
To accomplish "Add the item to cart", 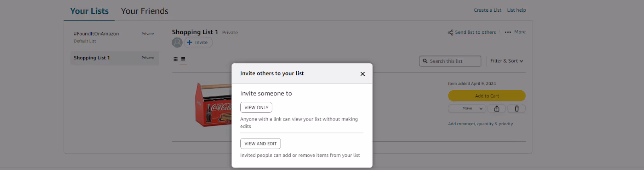I will coord(487,96).
